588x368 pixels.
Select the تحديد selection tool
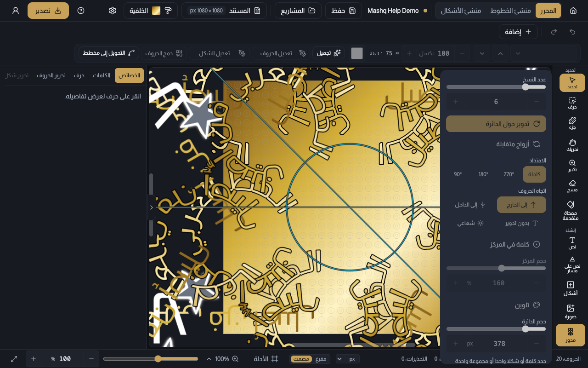point(572,83)
